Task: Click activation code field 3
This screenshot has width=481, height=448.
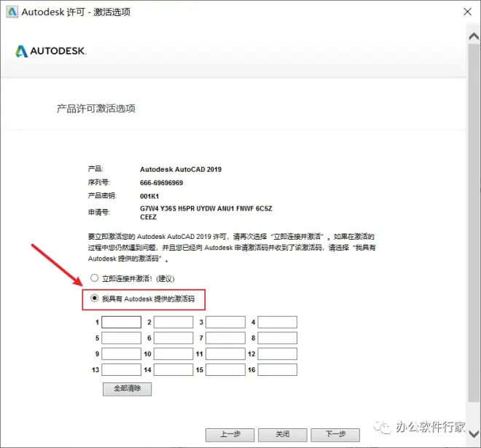Action: click(225, 322)
